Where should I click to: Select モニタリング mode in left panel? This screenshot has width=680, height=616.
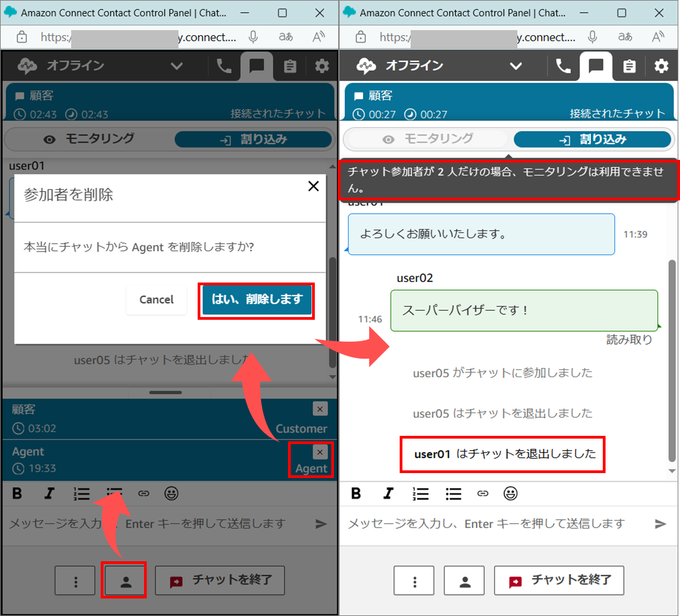89,139
